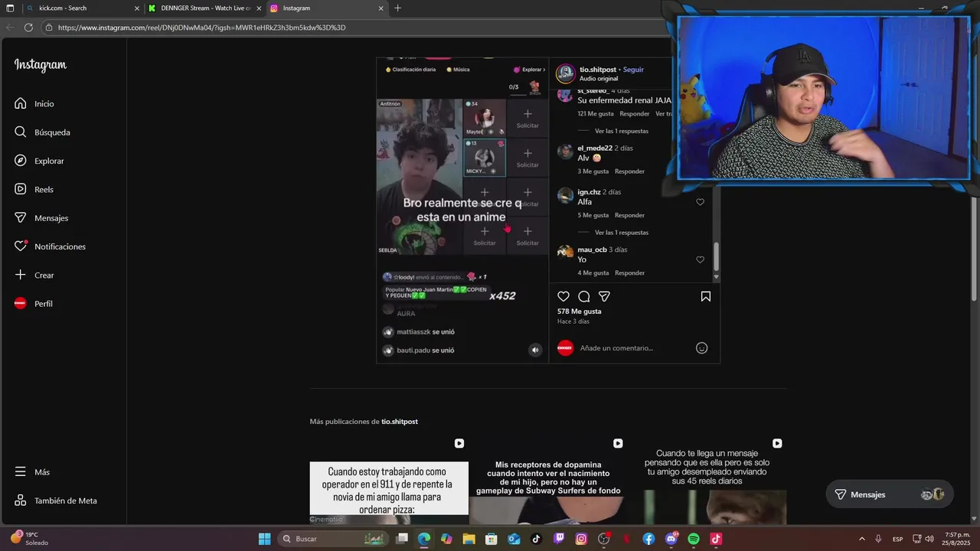Viewport: 980px width, 551px height.
Task: Open receptores de dopamina reel thumbnail
Action: click(x=548, y=481)
